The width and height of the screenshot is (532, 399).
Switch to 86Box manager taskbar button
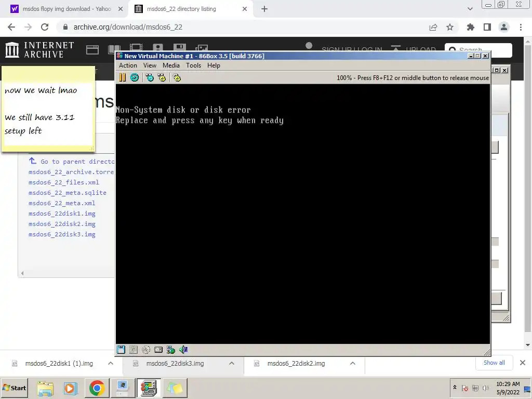[x=123, y=388]
